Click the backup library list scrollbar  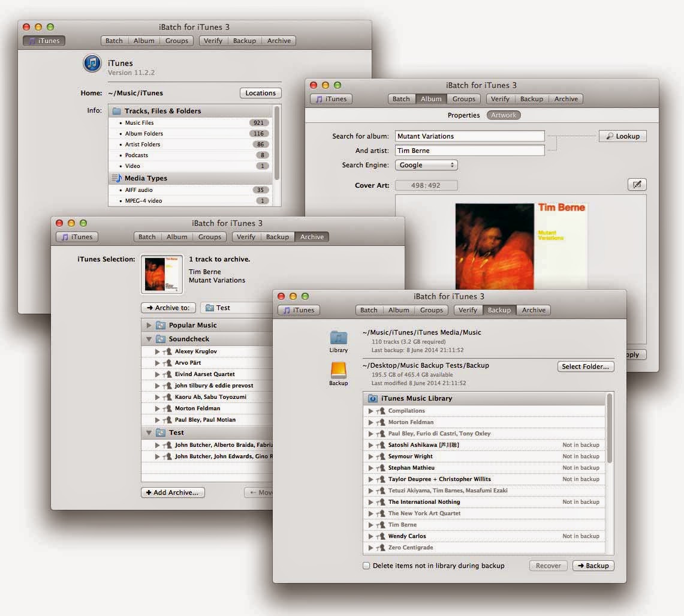coord(610,428)
